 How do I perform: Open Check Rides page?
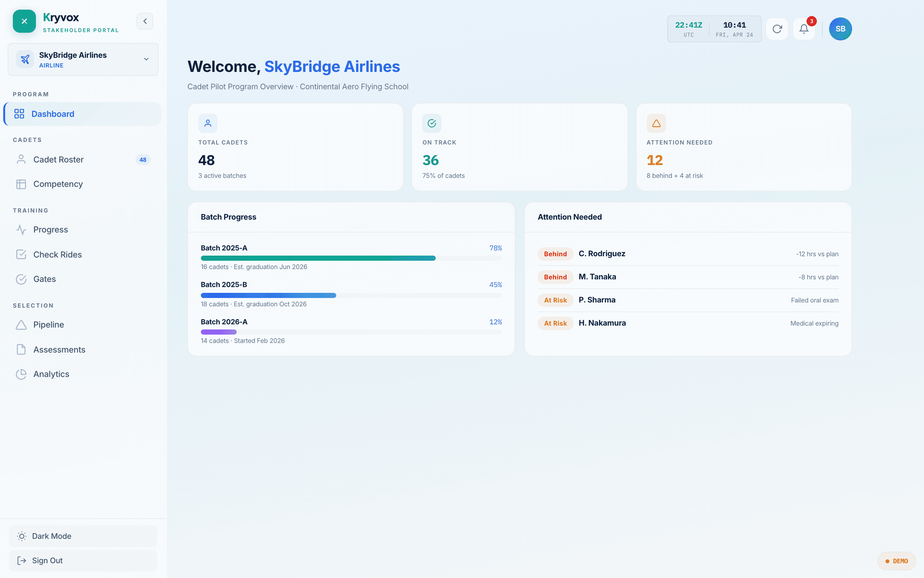[82, 255]
